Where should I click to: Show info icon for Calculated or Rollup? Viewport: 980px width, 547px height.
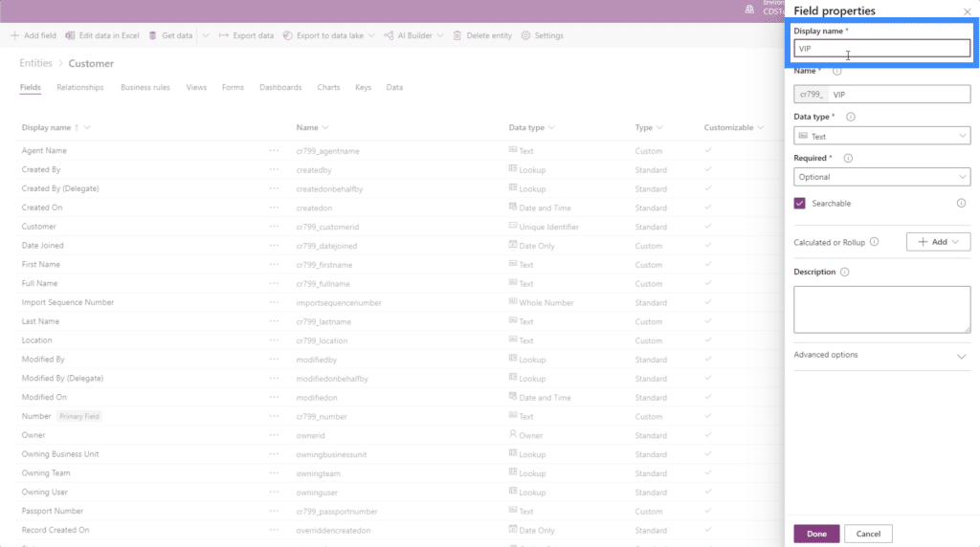pyautogui.click(x=875, y=242)
